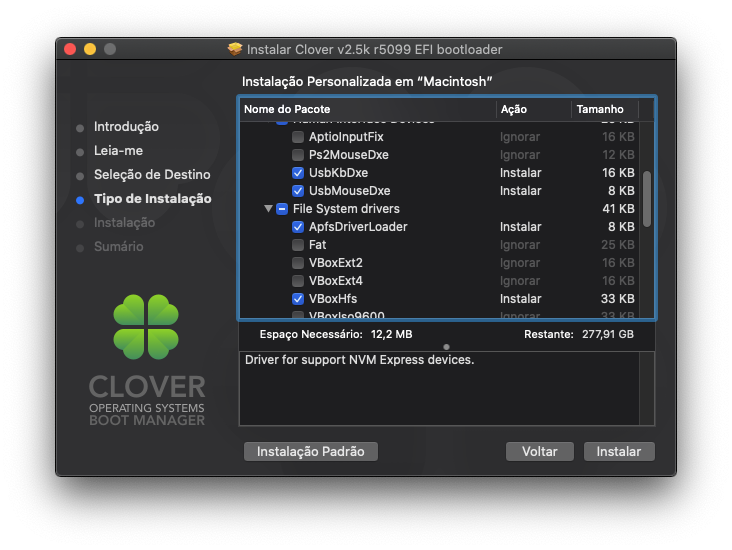Viewport: 732px width, 550px height.
Task: Uncheck the VBoxHfs checkbox
Action: 297,299
